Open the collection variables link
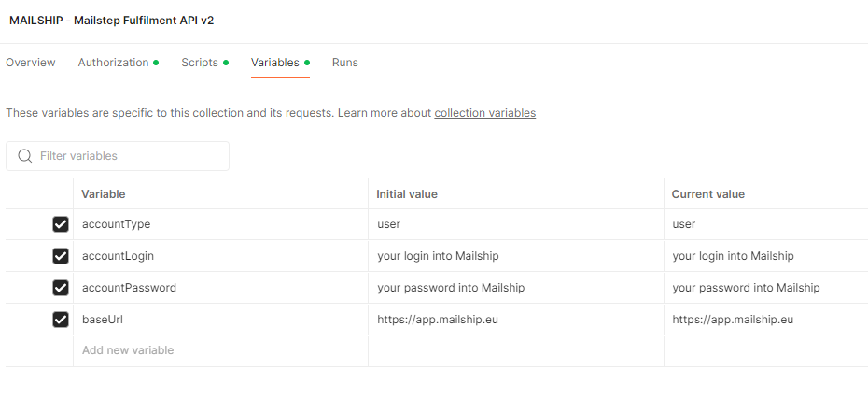Image resolution: width=868 pixels, height=399 pixels. click(484, 113)
